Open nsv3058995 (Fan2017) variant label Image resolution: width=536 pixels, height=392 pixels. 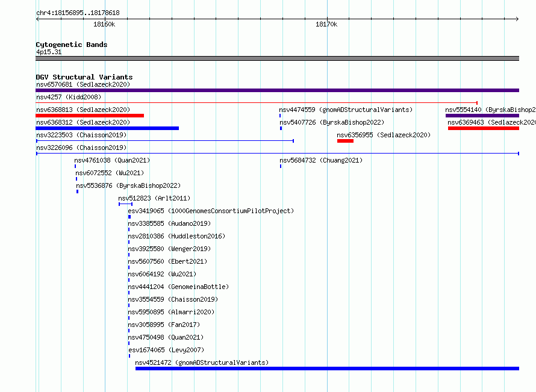coord(164,325)
